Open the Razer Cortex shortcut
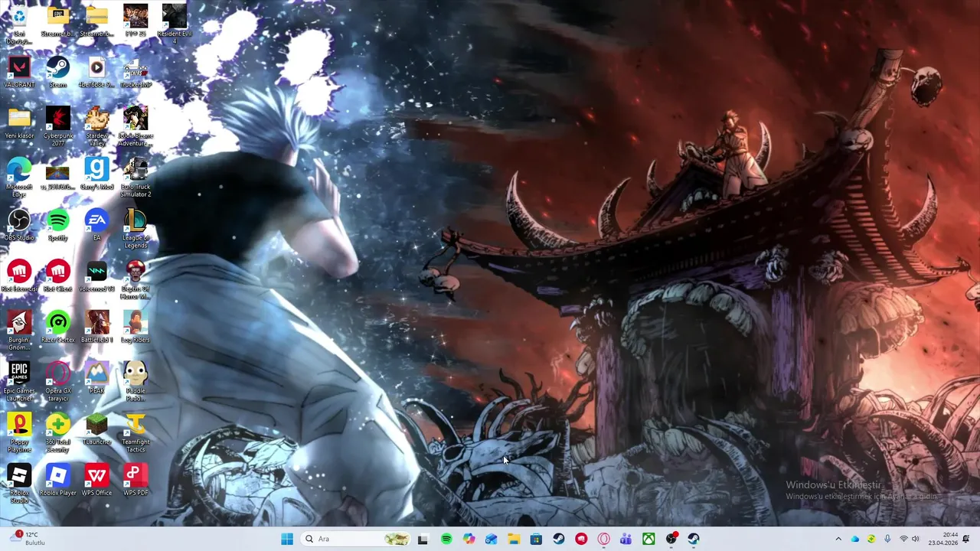This screenshot has height=551, width=980. click(58, 328)
